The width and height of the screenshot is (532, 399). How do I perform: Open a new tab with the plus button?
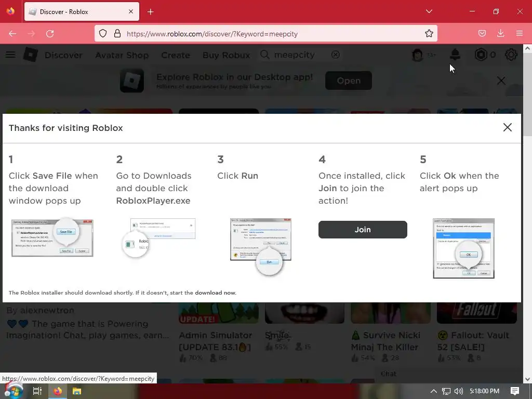(150, 12)
